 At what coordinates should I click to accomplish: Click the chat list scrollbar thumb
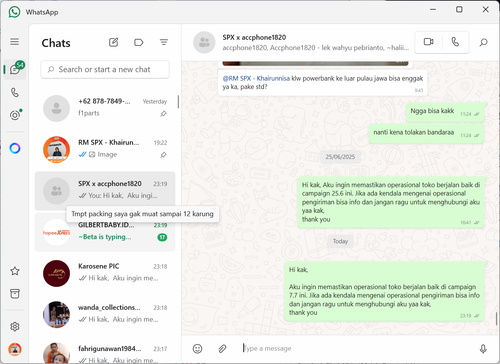click(178, 102)
